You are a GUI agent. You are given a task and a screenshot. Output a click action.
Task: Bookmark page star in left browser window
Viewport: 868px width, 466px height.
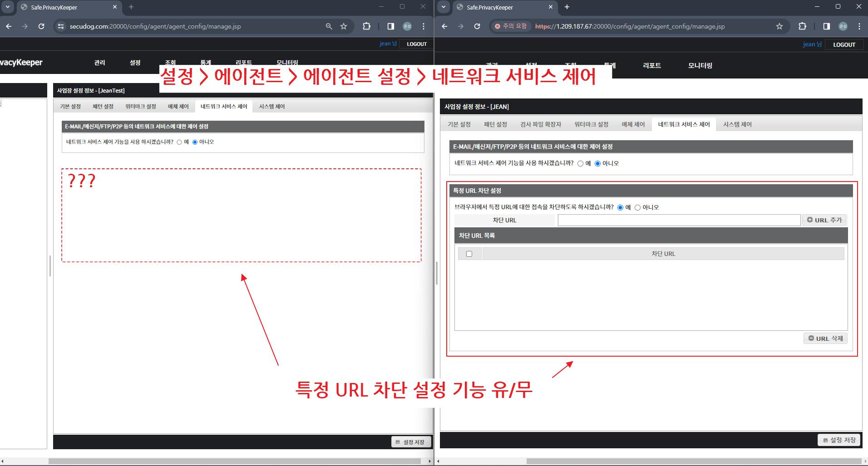click(344, 26)
